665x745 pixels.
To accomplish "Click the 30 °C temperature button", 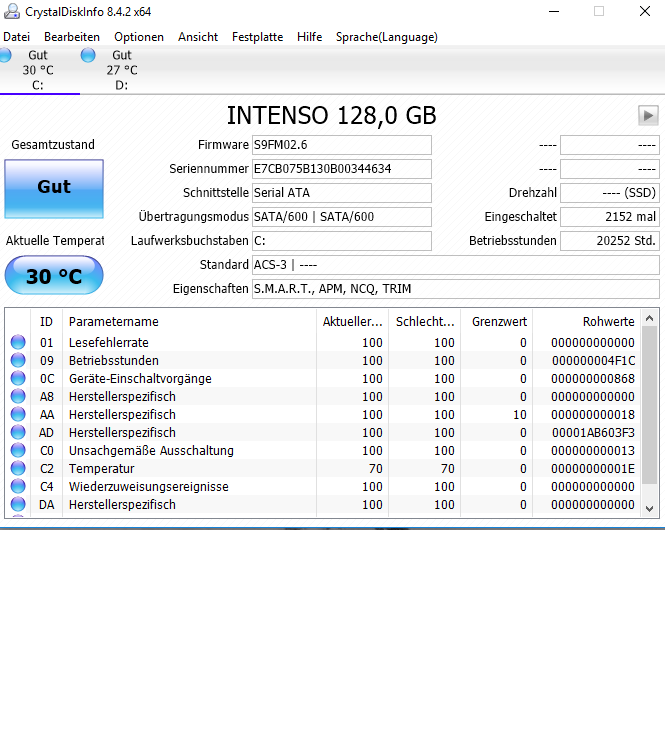I will pyautogui.click(x=54, y=275).
